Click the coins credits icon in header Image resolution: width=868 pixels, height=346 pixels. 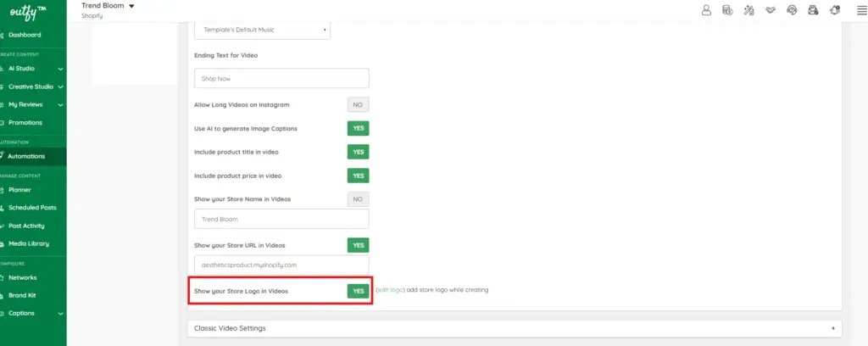pyautogui.click(x=727, y=10)
